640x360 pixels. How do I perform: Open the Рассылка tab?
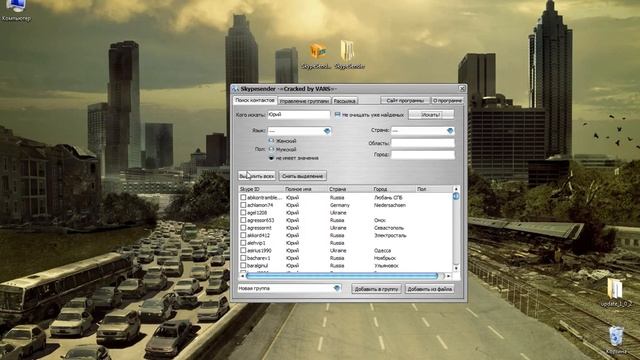[344, 101]
